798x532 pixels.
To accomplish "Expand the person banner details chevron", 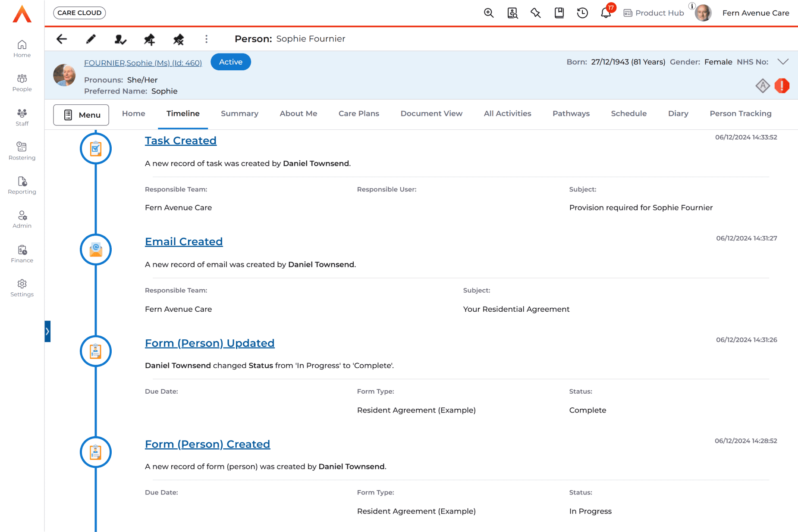I will 783,62.
